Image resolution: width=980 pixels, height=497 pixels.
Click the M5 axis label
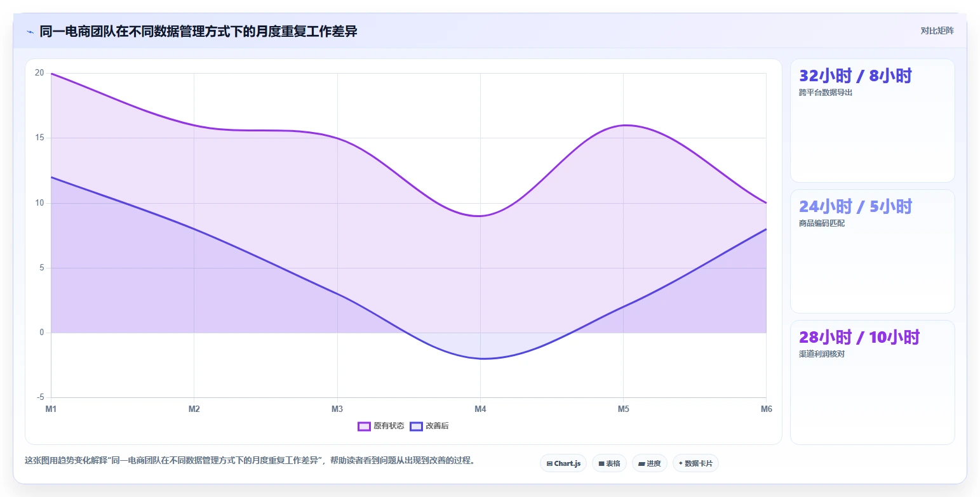click(624, 409)
